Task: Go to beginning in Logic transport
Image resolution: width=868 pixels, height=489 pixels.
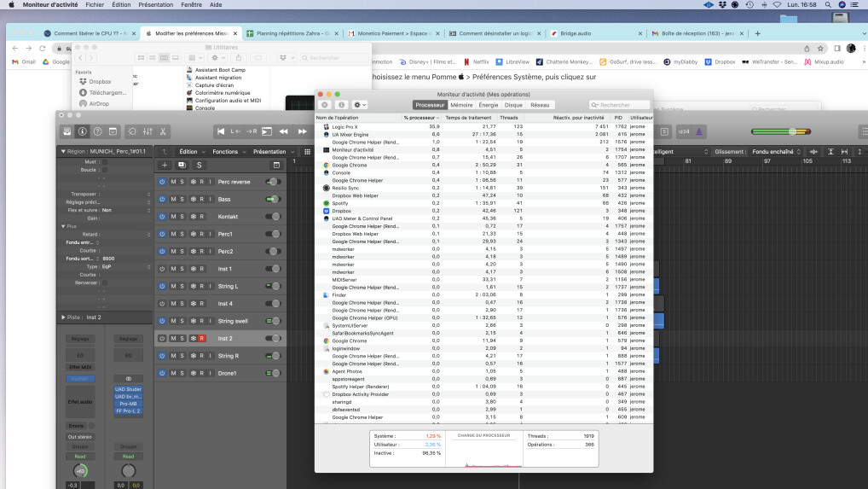Action: click(221, 131)
